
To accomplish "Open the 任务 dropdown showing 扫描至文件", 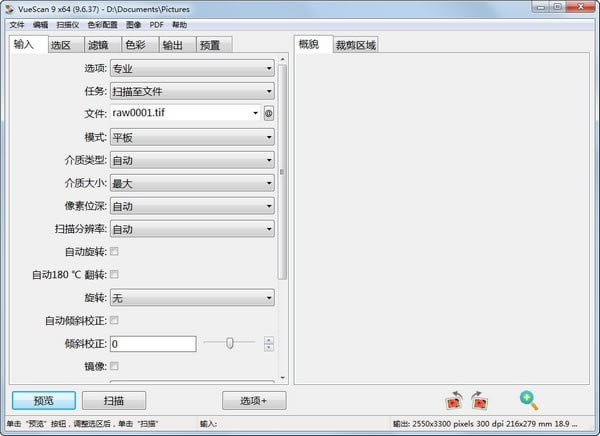I will coord(192,91).
